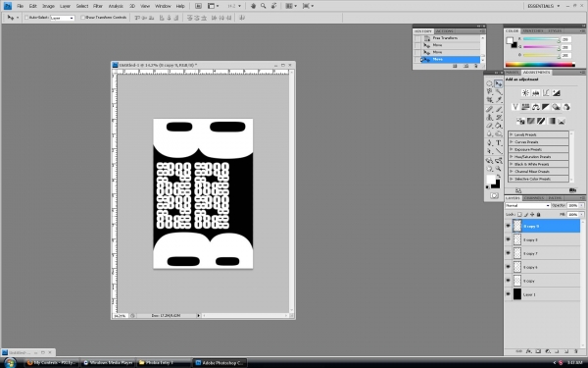Hide the B copy 7 layer
Screen dimensions: 588x368
click(x=508, y=253)
